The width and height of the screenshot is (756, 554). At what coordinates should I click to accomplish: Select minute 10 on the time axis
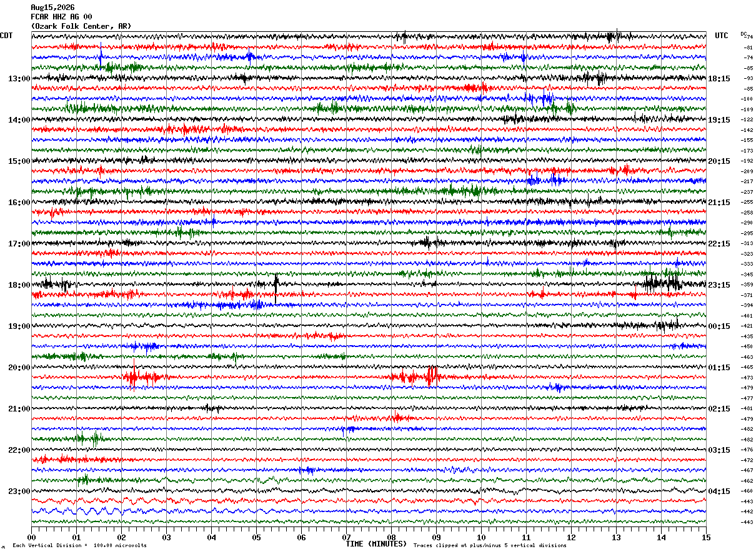[481, 538]
